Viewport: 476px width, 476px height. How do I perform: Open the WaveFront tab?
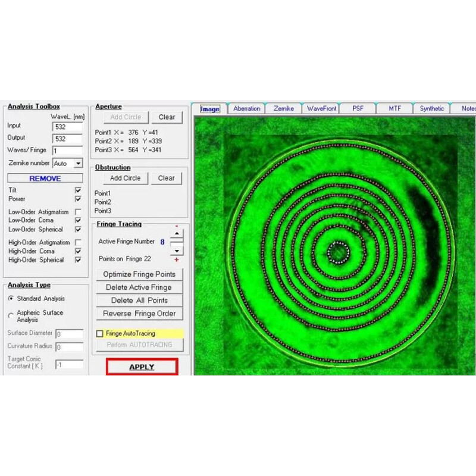[x=321, y=108]
